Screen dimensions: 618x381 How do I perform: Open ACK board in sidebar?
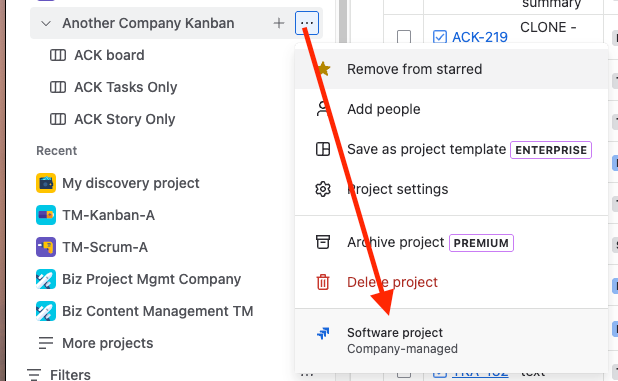(x=109, y=55)
